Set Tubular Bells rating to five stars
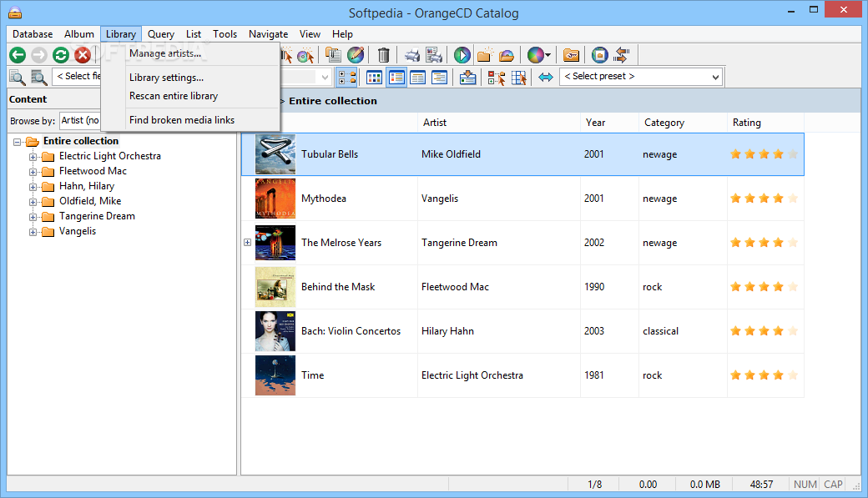The height and width of the screenshot is (498, 868). (x=793, y=154)
